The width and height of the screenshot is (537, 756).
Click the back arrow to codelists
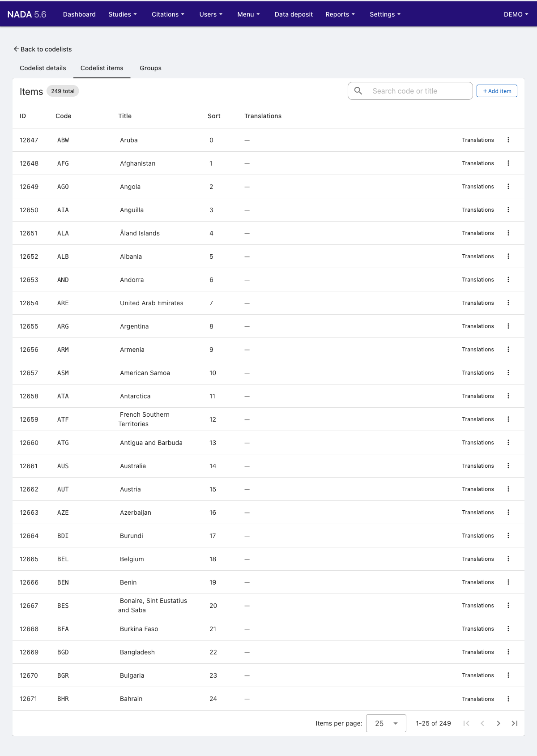click(17, 49)
